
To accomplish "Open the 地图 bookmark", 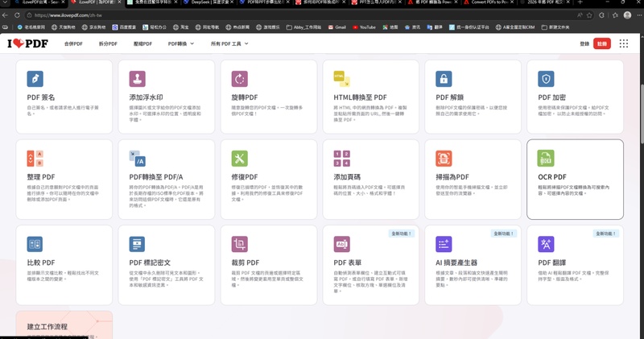I will (x=390, y=27).
